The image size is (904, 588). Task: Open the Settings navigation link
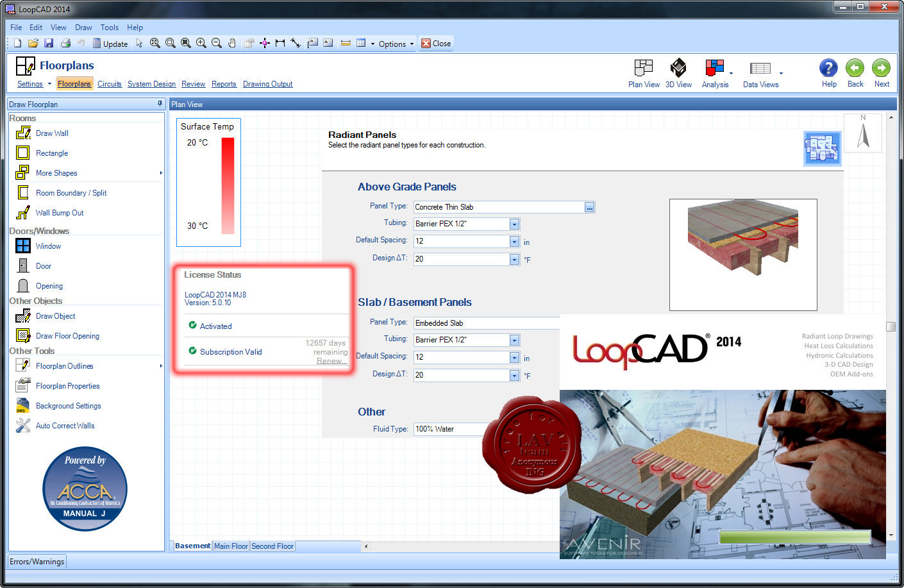(x=30, y=84)
